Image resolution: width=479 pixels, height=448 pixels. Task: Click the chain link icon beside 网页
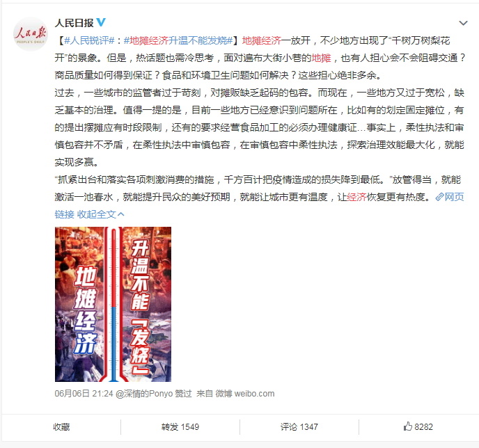439,197
